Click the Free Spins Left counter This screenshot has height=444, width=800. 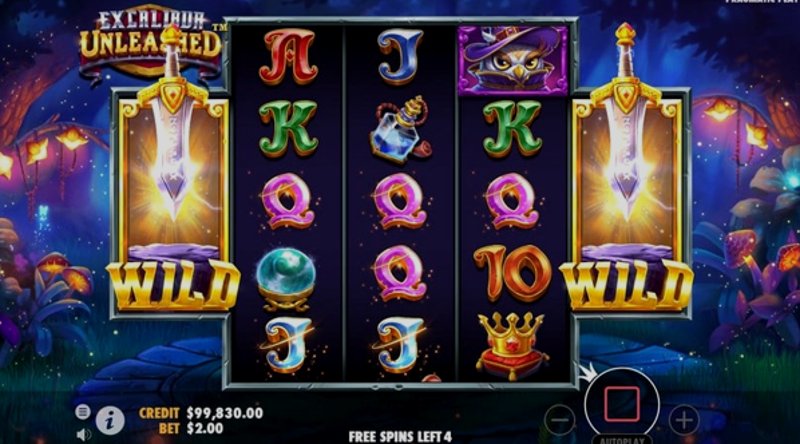400,437
